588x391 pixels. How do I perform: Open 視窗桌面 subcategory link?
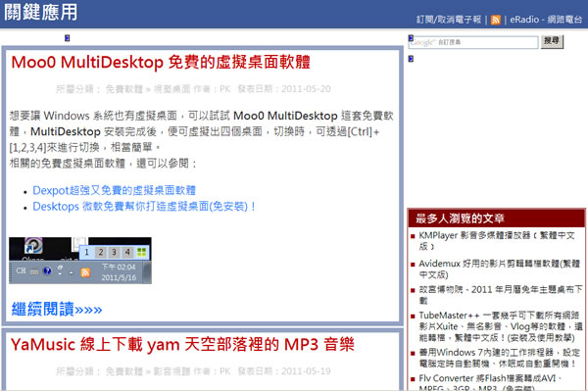click(172, 89)
